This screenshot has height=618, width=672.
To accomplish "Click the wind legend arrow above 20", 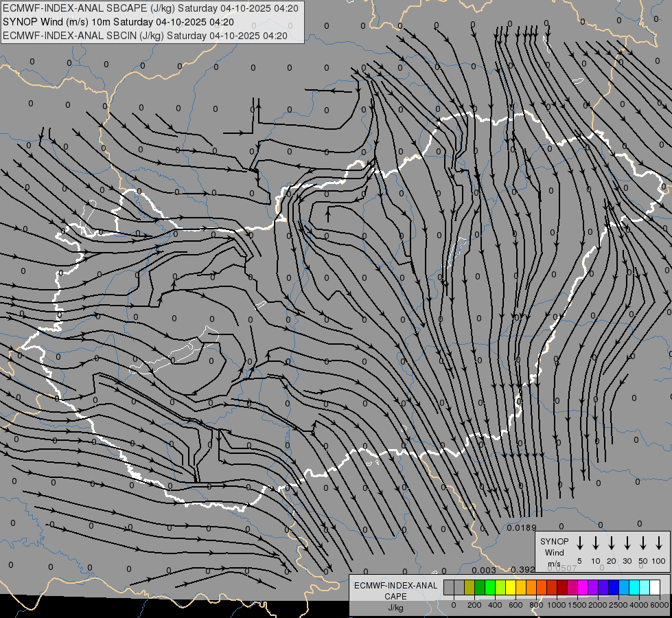I will coord(612,543).
